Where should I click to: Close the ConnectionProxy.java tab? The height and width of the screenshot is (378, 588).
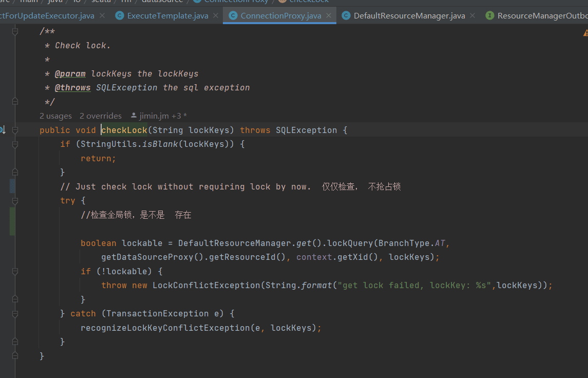(329, 16)
